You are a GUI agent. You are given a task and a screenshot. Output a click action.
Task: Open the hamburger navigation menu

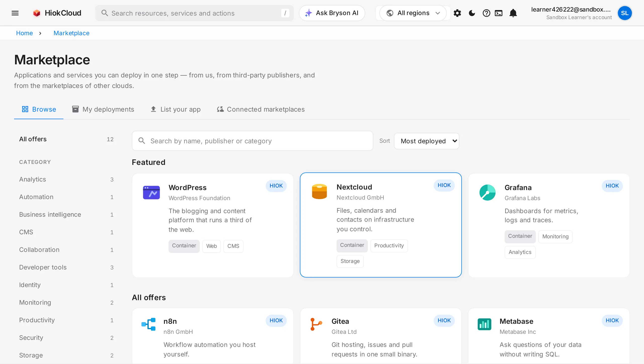pos(15,13)
